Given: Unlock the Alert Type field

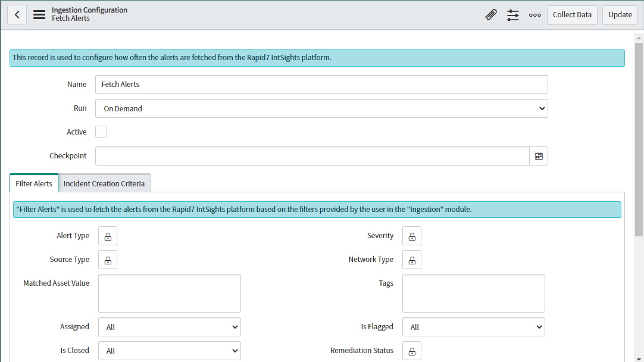Looking at the screenshot, I should click(108, 236).
